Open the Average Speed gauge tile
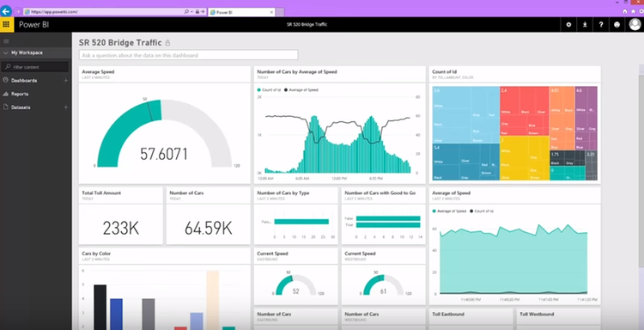Image resolution: width=644 pixels, height=330 pixels. (x=164, y=125)
